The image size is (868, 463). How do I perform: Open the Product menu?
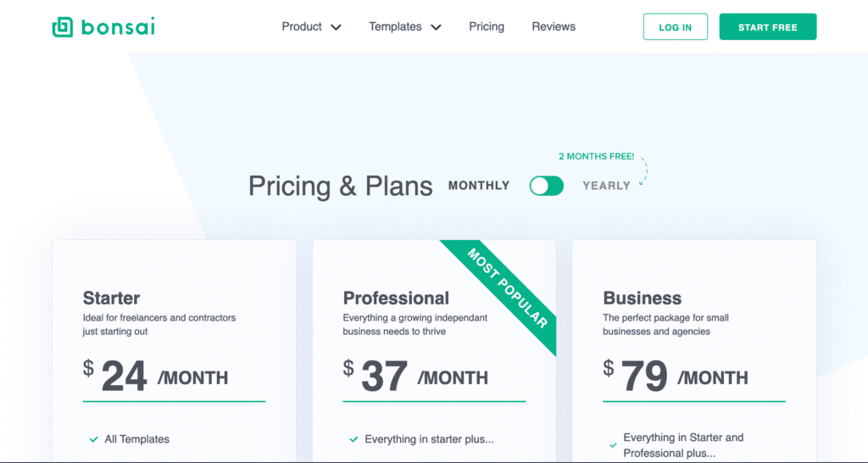302,27
